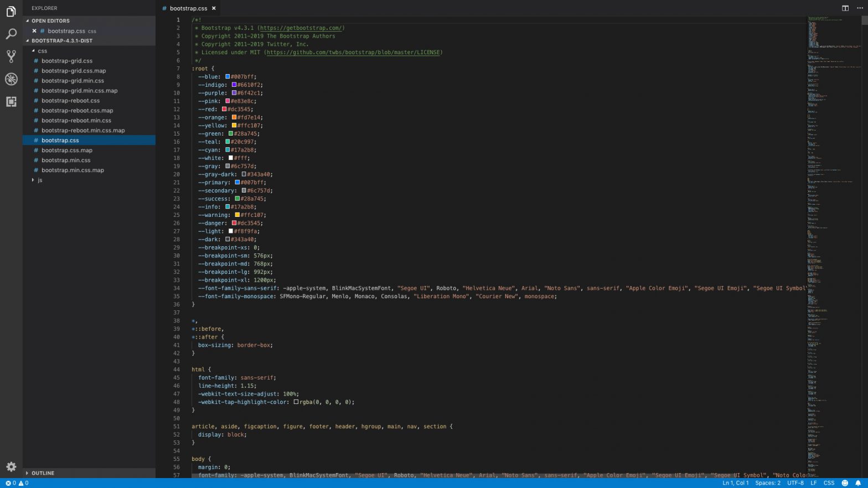
Task: Change language mode CSS in status bar
Action: point(829,483)
